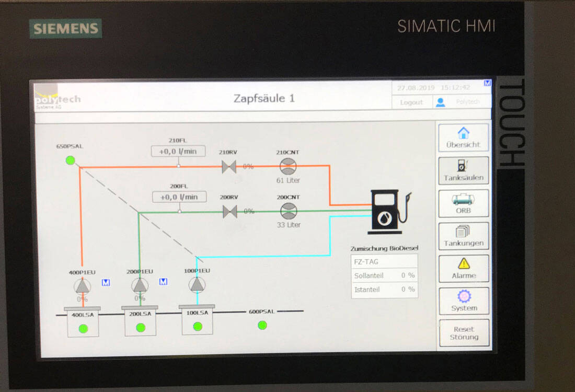Screen dimensions: 575x392
Task: Click the 100LSA tank level indicator
Action: pos(198,326)
